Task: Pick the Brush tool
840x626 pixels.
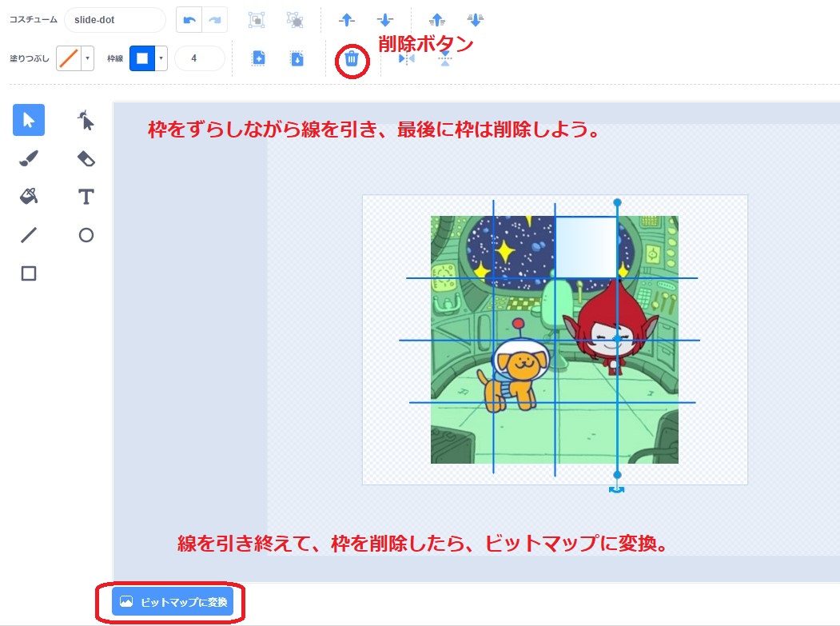Action: pos(29,158)
